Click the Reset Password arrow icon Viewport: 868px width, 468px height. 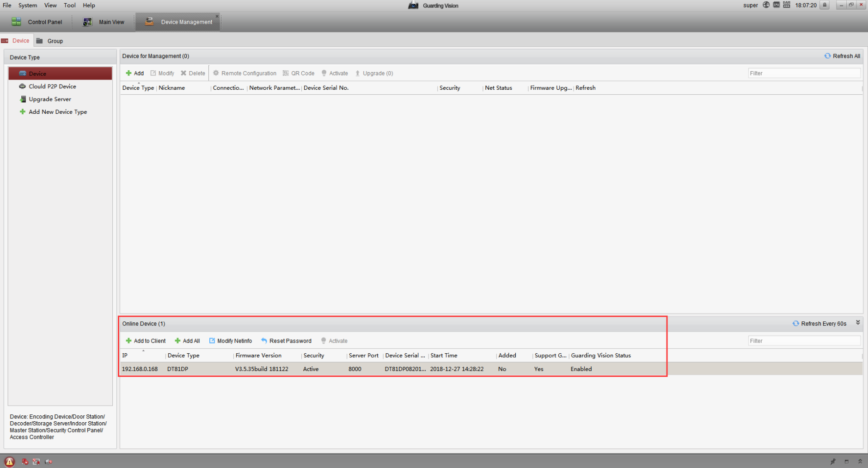coord(264,341)
